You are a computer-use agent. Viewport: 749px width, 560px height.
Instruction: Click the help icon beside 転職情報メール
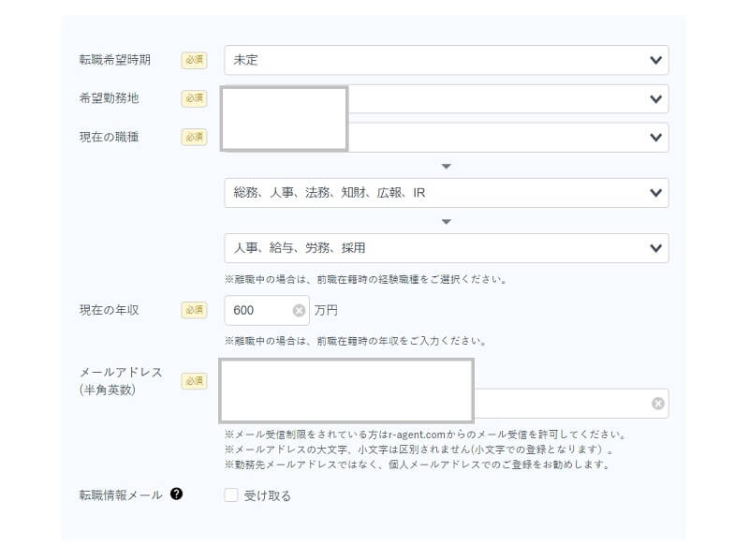176,494
